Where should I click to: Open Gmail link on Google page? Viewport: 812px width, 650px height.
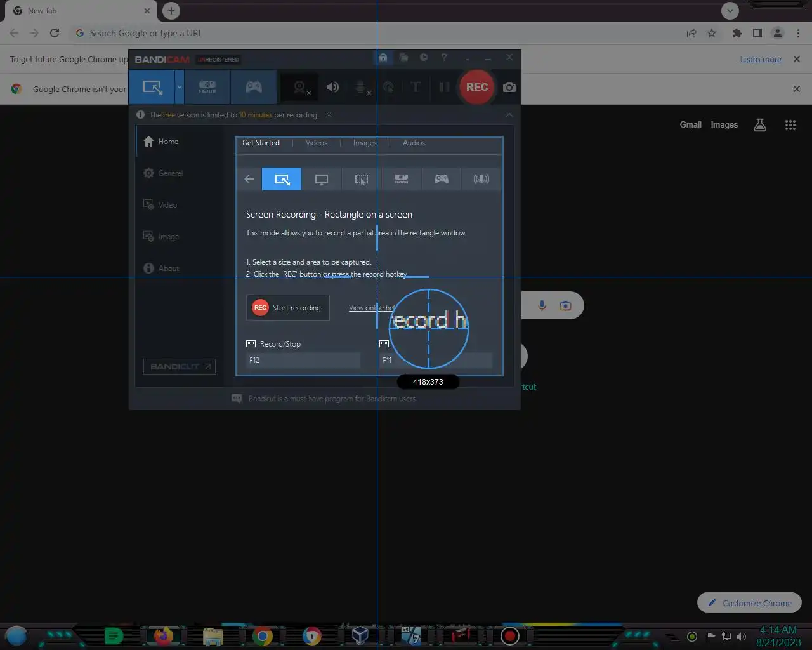pyautogui.click(x=690, y=124)
